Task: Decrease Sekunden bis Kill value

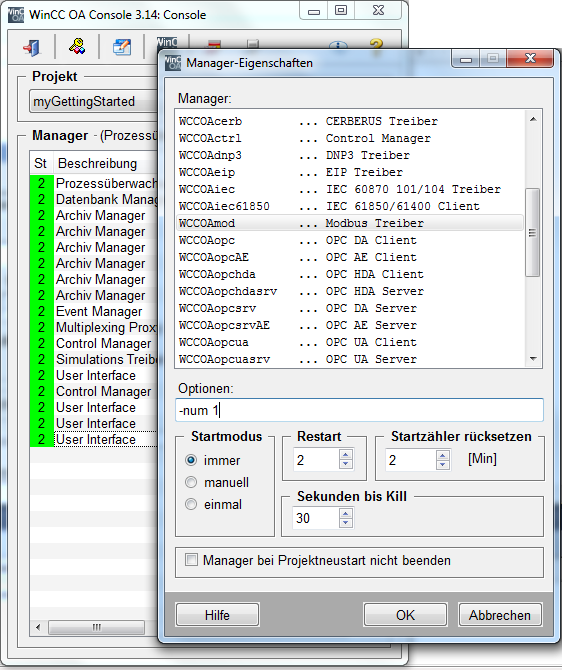Action: pos(346,523)
